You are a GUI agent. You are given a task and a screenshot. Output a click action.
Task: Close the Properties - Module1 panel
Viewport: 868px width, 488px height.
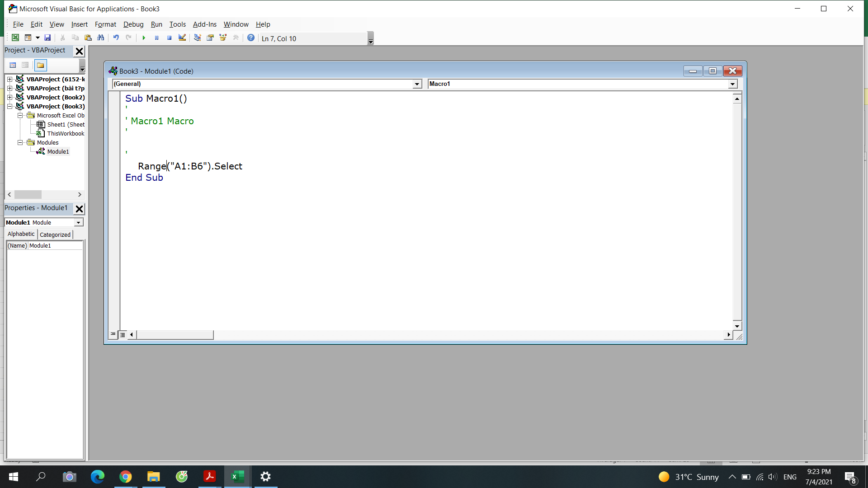pyautogui.click(x=79, y=209)
